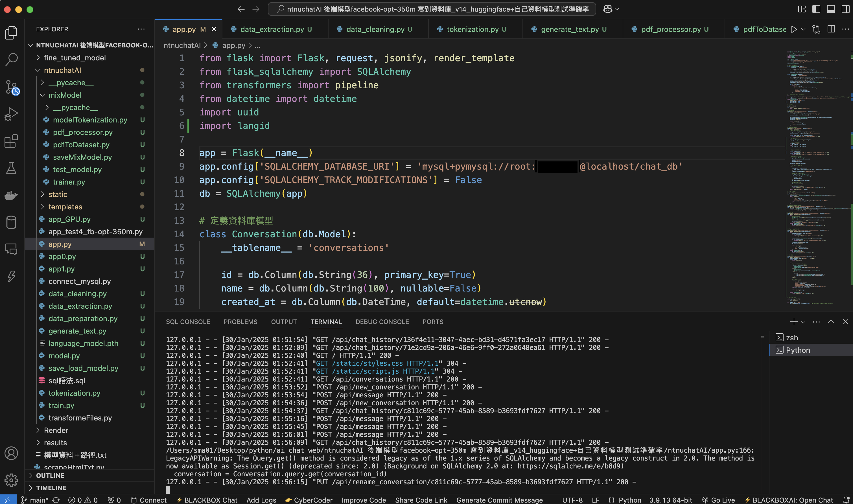853x504 pixels.
Task: Open the Source Control view icon
Action: [x=12, y=87]
